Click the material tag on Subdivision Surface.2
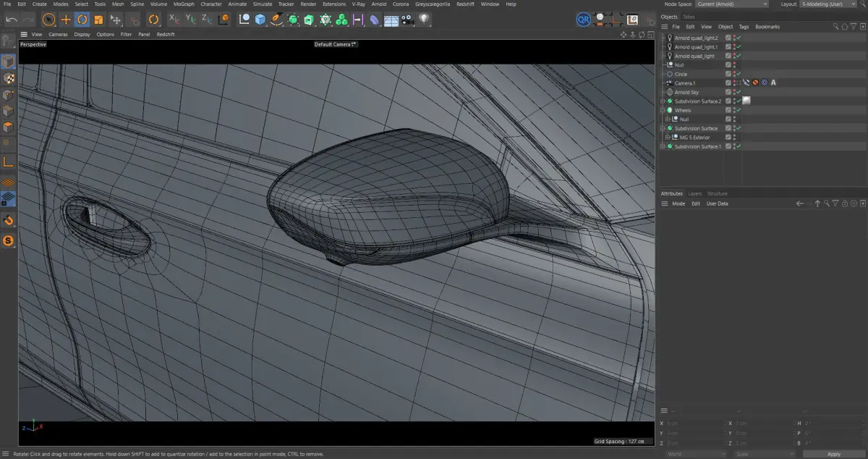 (x=746, y=101)
